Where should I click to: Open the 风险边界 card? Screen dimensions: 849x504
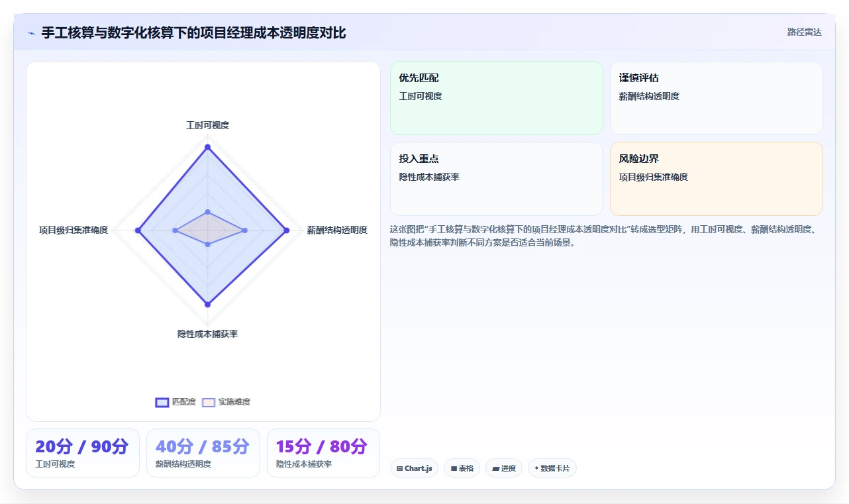716,179
